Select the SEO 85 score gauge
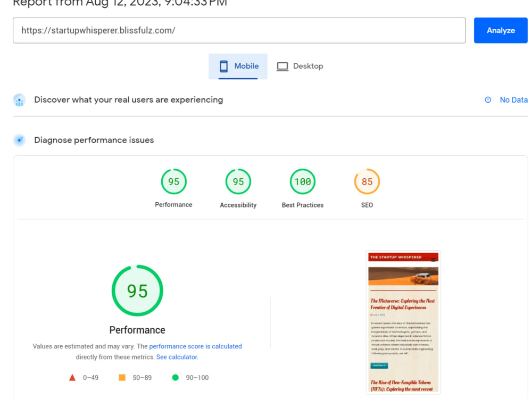Image resolution: width=532 pixels, height=399 pixels. coord(367,181)
